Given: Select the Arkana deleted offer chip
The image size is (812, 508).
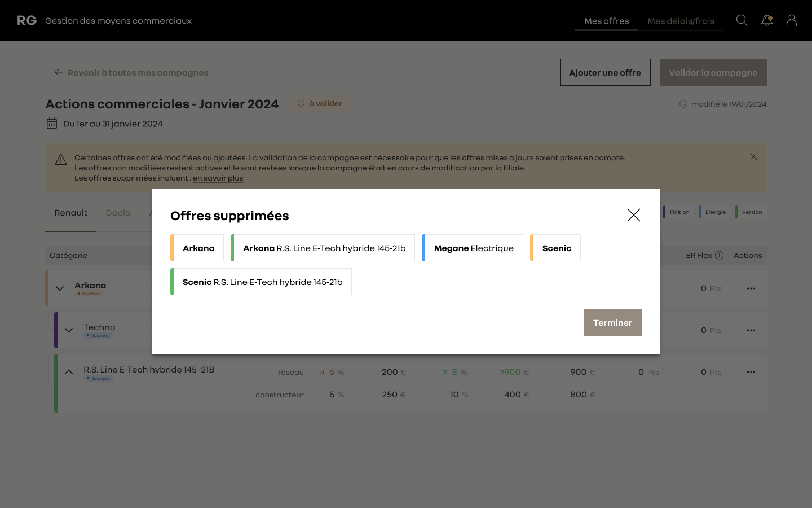Looking at the screenshot, I should [x=197, y=248].
